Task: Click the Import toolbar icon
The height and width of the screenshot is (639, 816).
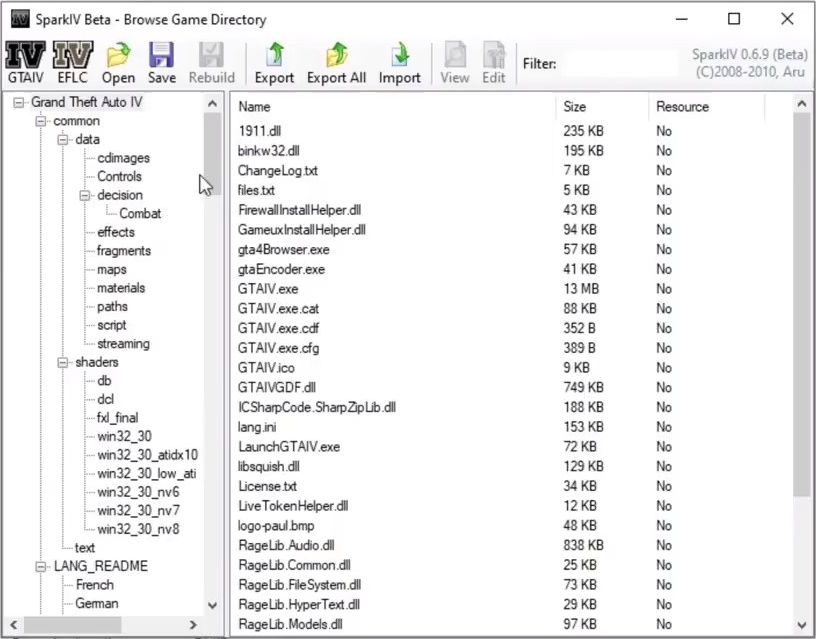Action: [x=399, y=62]
